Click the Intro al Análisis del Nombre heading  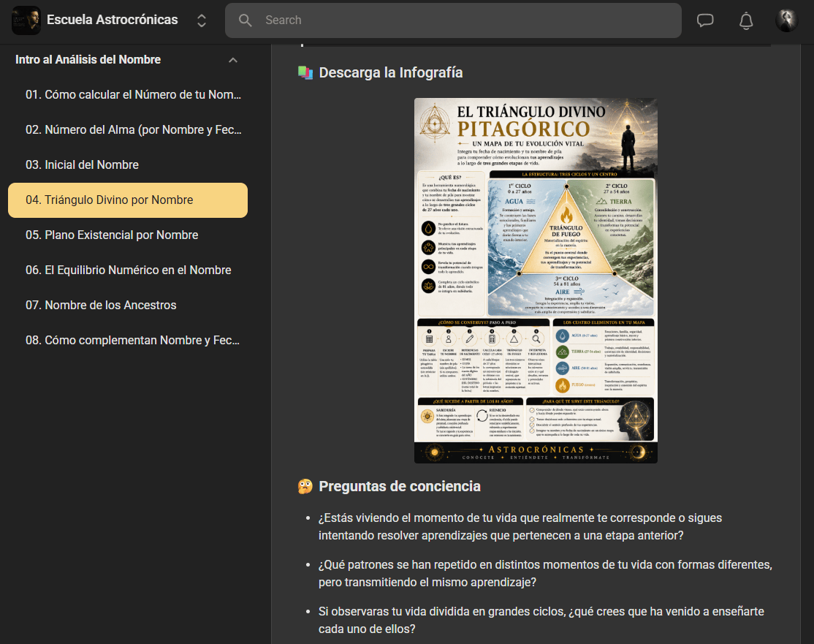click(x=88, y=60)
